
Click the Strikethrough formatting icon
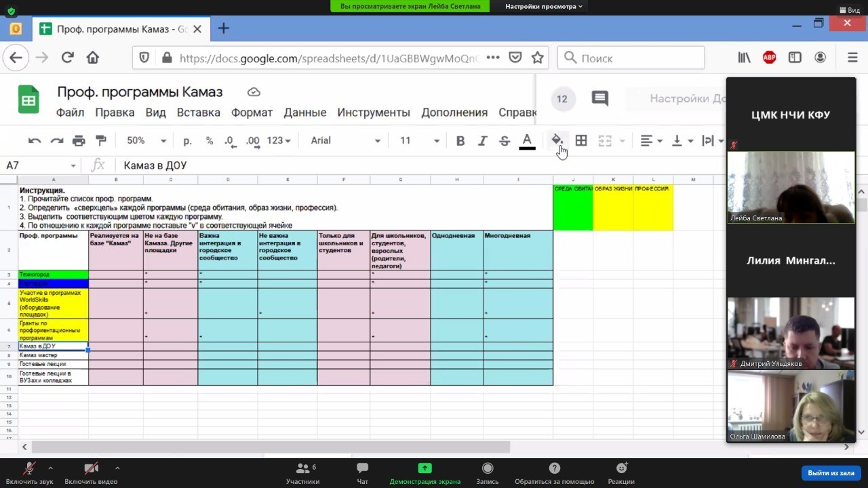click(505, 141)
